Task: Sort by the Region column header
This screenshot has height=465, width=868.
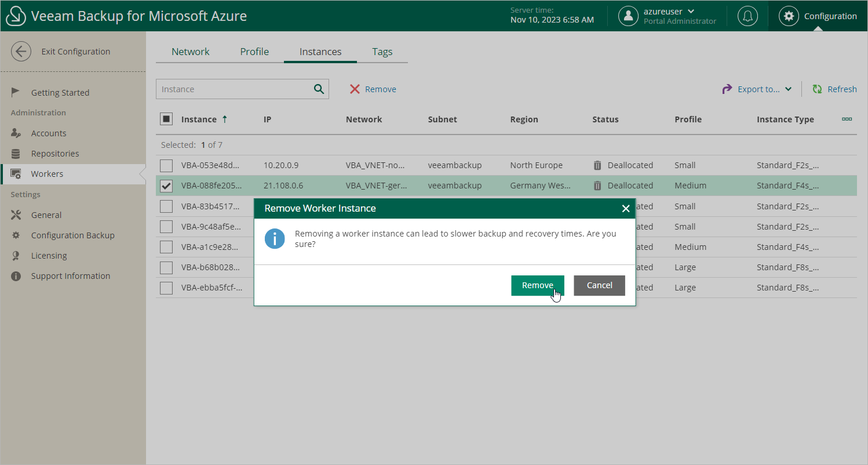Action: [524, 119]
